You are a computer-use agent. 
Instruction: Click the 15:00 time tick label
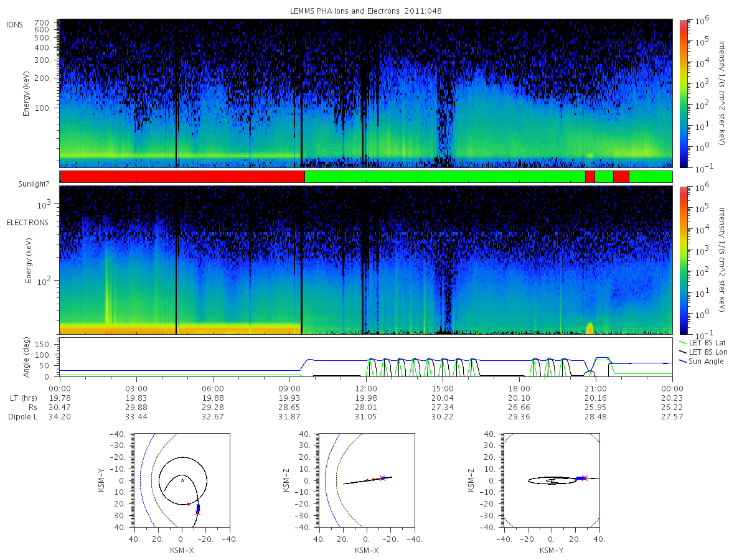pyautogui.click(x=443, y=389)
